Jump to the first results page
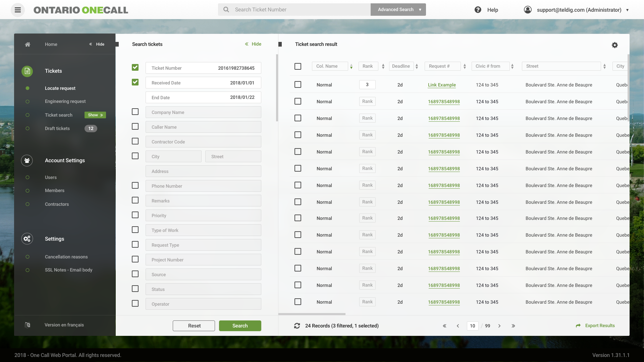The height and width of the screenshot is (362, 644). pos(444,326)
